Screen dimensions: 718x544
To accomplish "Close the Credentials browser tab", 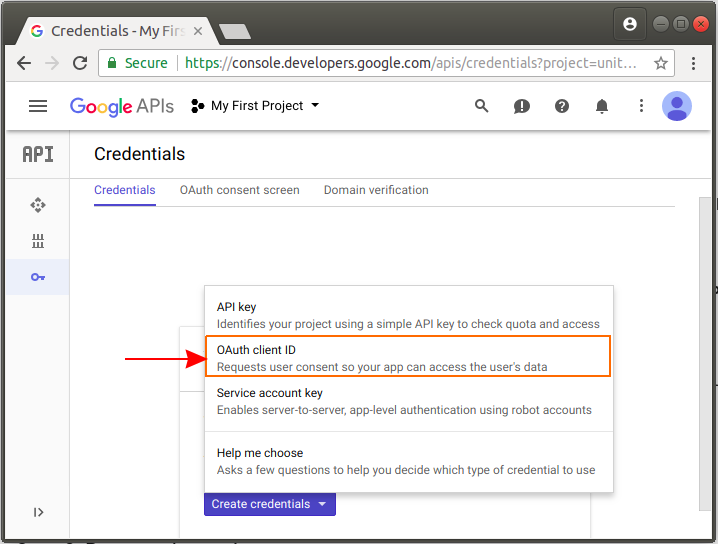I will tap(198, 31).
